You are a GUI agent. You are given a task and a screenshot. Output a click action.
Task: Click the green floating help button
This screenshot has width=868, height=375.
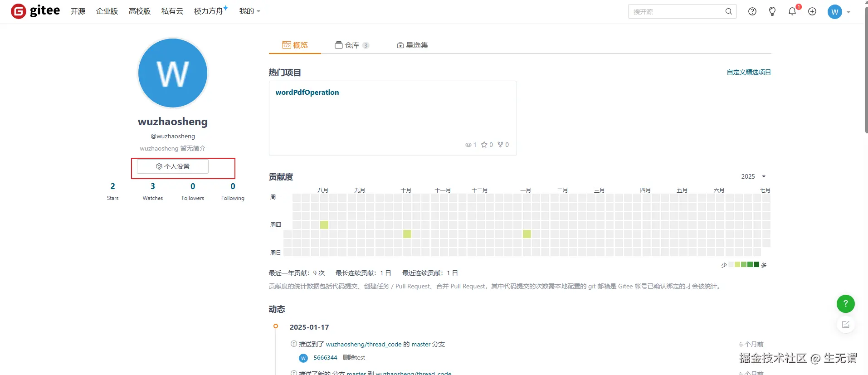click(845, 303)
